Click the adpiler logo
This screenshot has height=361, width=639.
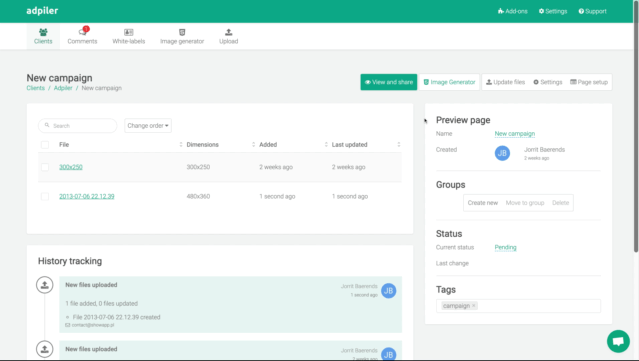pos(42,11)
